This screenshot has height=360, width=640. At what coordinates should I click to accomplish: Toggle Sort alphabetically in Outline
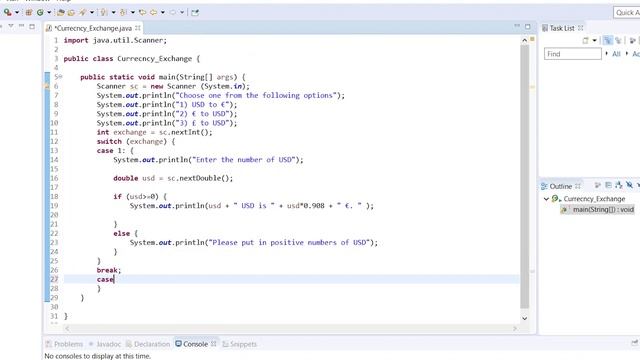pyautogui.click(x=619, y=186)
